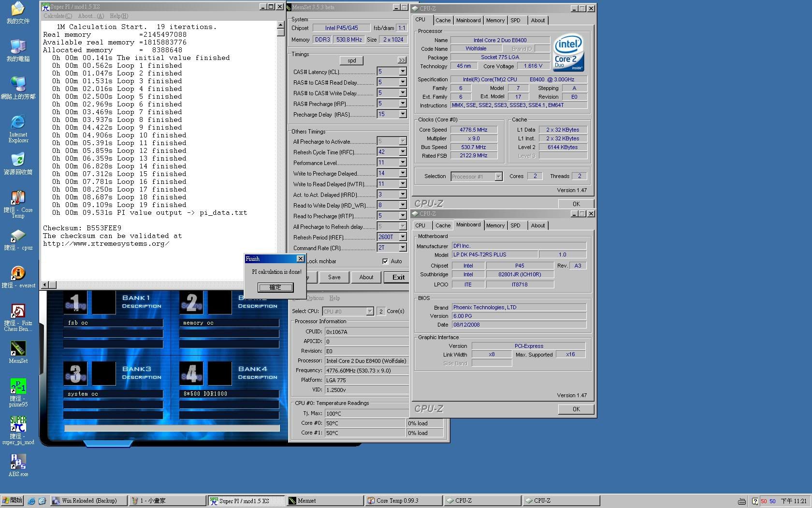This screenshot has width=812, height=508.
Task: Open the Read to Write Delay dropdown
Action: [402, 205]
